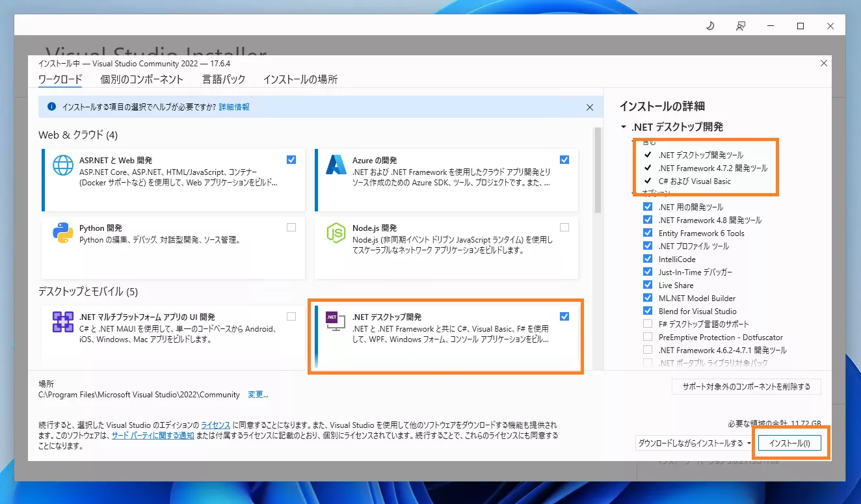Uncheck Just-In-Time デバッガー option
Screen dimensions: 861x504
647,272
